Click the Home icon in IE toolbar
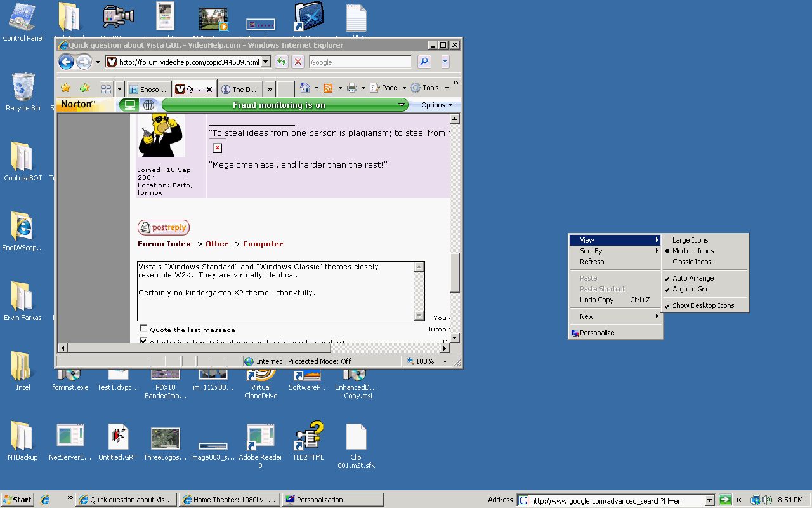Image resolution: width=812 pixels, height=508 pixels. pos(305,88)
